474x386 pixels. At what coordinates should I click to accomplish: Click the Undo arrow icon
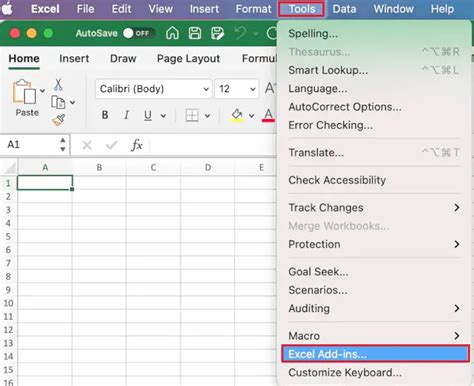(x=240, y=33)
